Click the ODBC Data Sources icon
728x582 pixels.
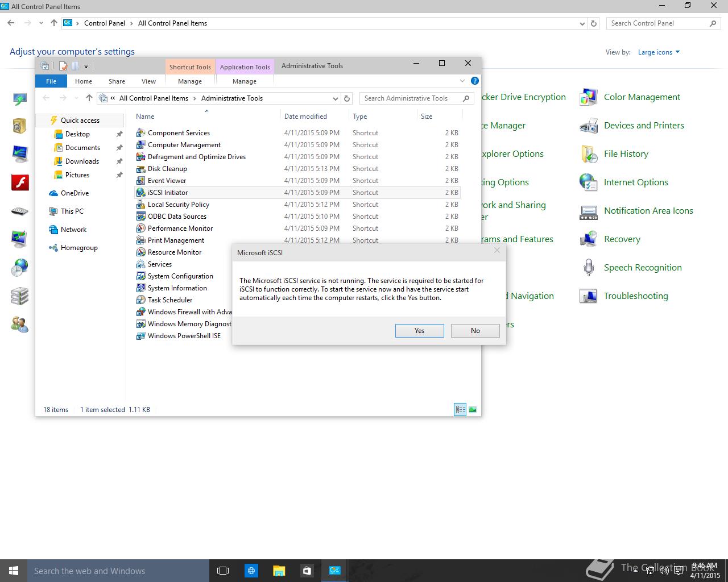click(140, 217)
